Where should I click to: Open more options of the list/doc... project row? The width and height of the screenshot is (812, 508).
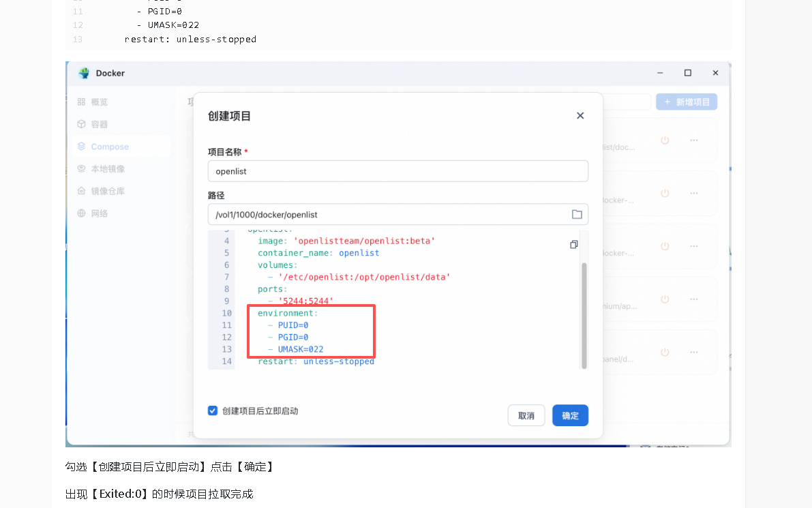pyautogui.click(x=694, y=140)
